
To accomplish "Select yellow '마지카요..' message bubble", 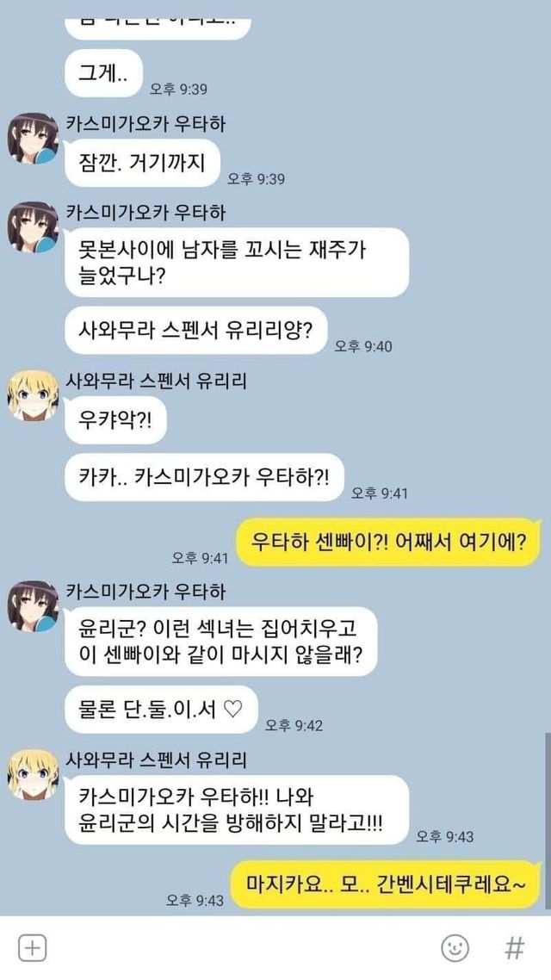I will 386,884.
